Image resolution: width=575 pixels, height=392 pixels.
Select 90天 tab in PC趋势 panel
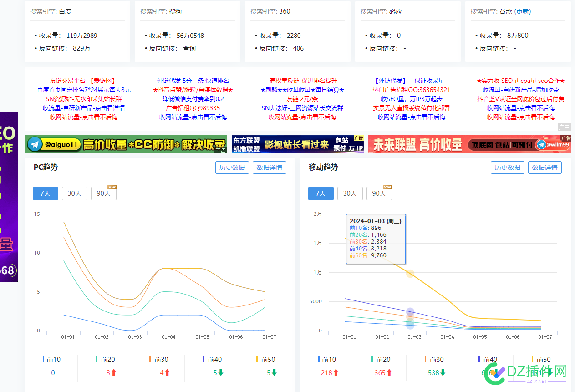pos(104,193)
